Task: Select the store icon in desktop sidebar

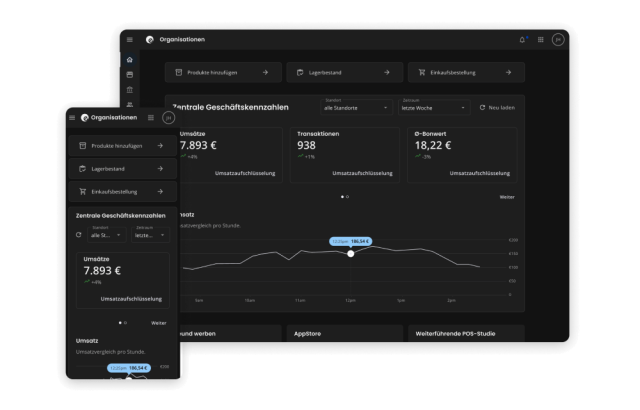Action: pyautogui.click(x=130, y=75)
